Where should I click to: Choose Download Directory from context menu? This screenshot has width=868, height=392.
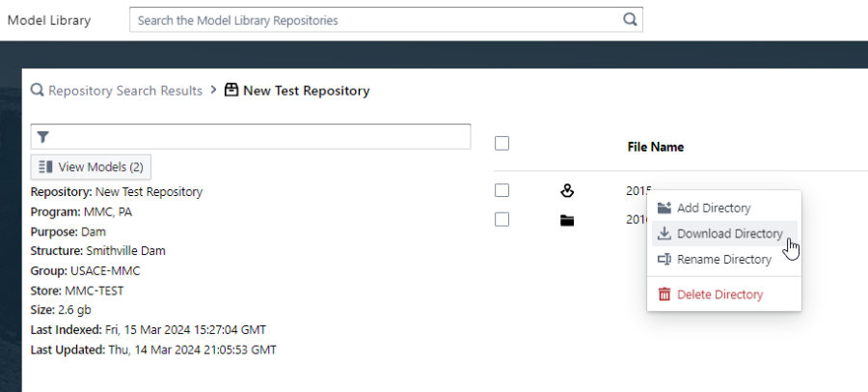[729, 234]
